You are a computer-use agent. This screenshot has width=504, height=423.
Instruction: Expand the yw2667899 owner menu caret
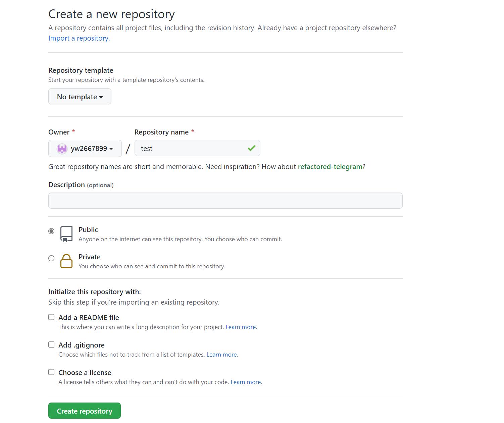111,149
